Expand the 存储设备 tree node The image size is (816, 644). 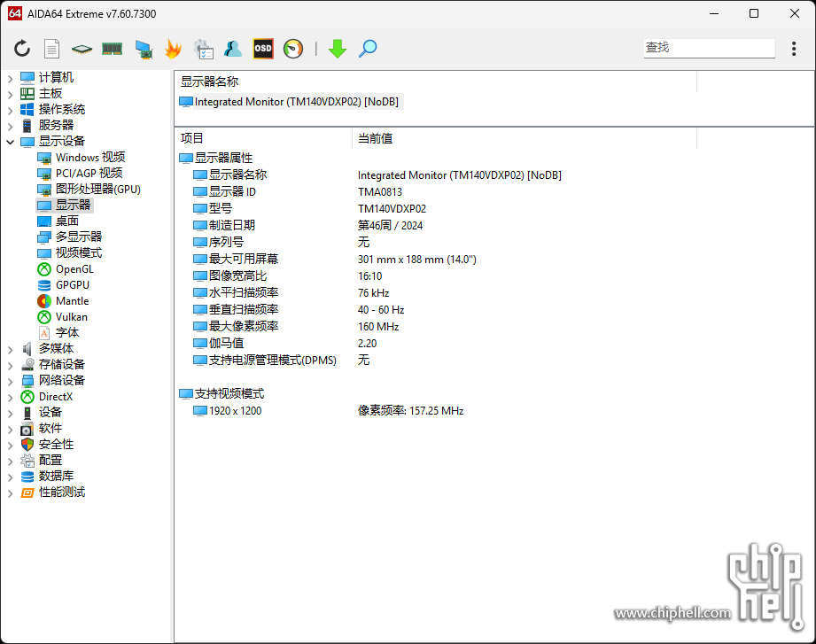[x=11, y=366]
